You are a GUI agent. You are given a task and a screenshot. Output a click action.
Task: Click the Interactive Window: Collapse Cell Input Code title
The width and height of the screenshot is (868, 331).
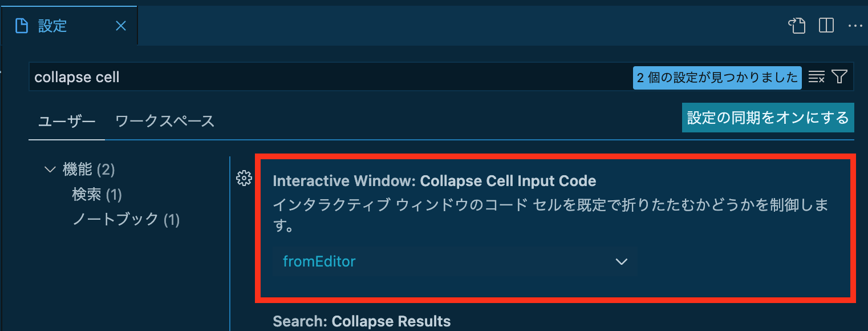(x=435, y=181)
